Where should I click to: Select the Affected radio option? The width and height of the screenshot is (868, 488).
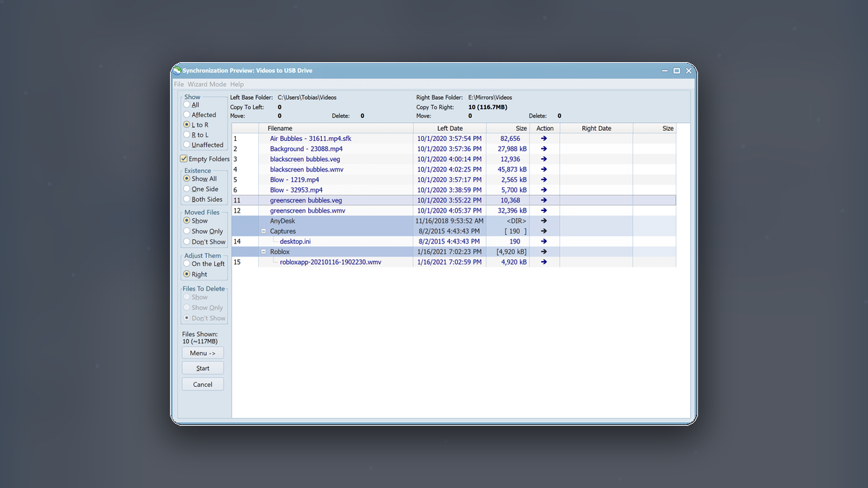(x=187, y=114)
